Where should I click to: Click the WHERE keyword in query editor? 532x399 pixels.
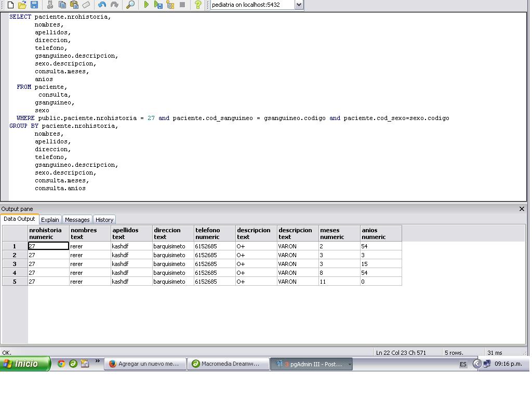pyautogui.click(x=25, y=118)
